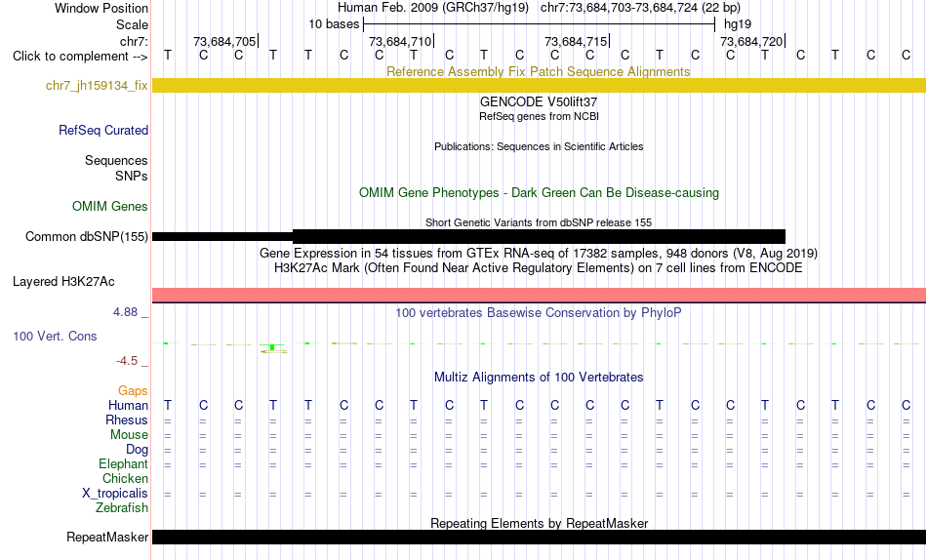Click the Chicken alignment row label
The image size is (927, 560).
[125, 478]
